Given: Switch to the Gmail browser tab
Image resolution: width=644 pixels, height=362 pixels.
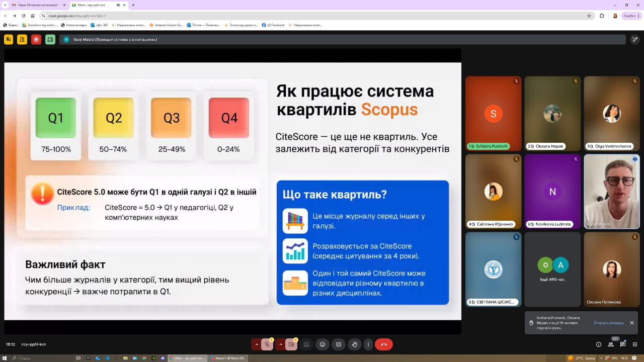Looking at the screenshot, I should 38,5.
